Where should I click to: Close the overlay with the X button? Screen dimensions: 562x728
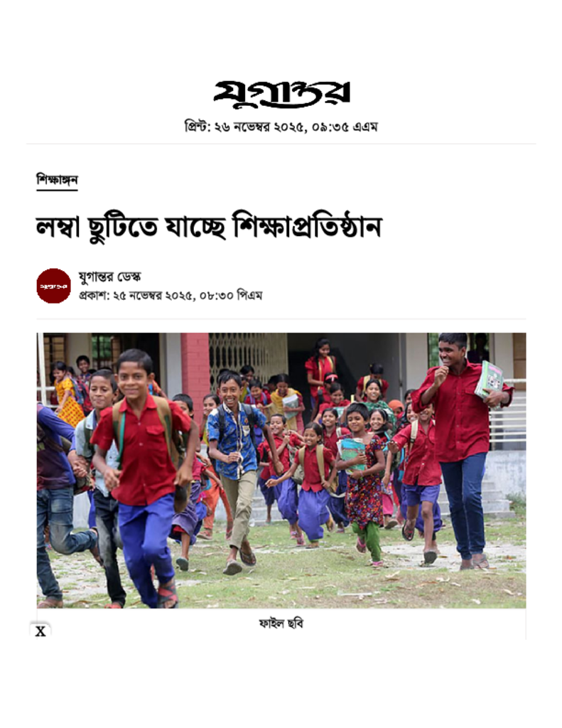coord(40,631)
